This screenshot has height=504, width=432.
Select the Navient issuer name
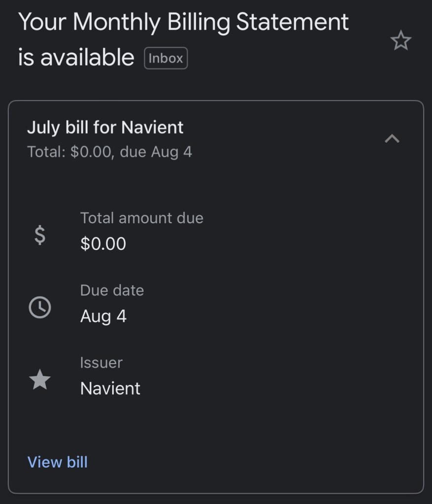click(110, 388)
